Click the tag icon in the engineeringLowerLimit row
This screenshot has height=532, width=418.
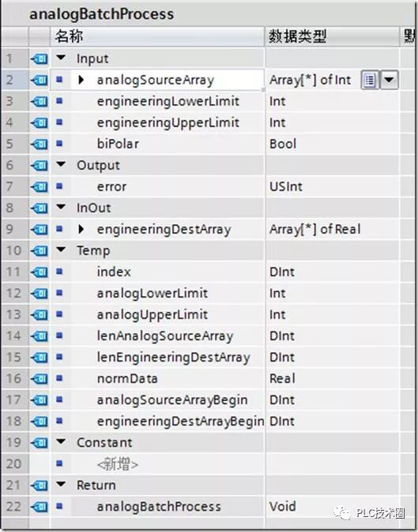click(x=39, y=102)
